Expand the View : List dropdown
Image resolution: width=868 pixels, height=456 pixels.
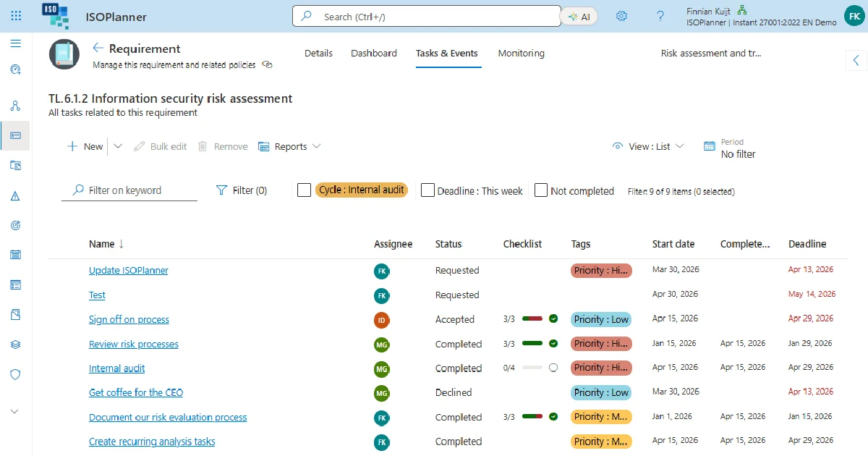tap(648, 146)
